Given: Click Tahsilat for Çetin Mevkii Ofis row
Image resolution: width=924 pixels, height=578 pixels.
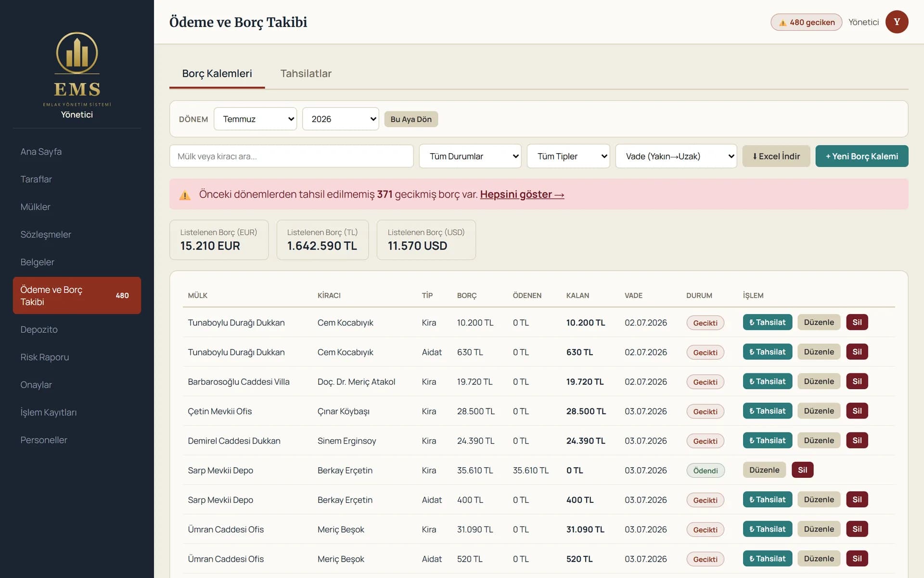Looking at the screenshot, I should (x=768, y=411).
